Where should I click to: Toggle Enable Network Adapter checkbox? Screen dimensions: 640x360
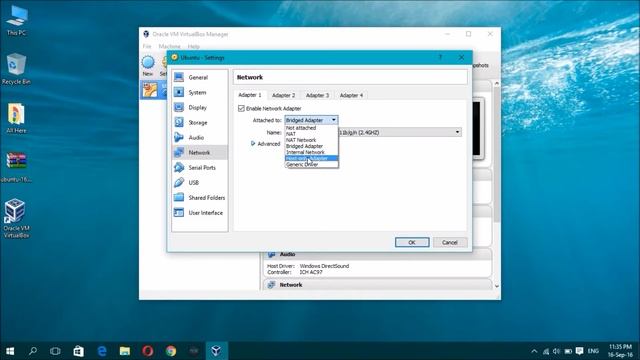pyautogui.click(x=241, y=109)
